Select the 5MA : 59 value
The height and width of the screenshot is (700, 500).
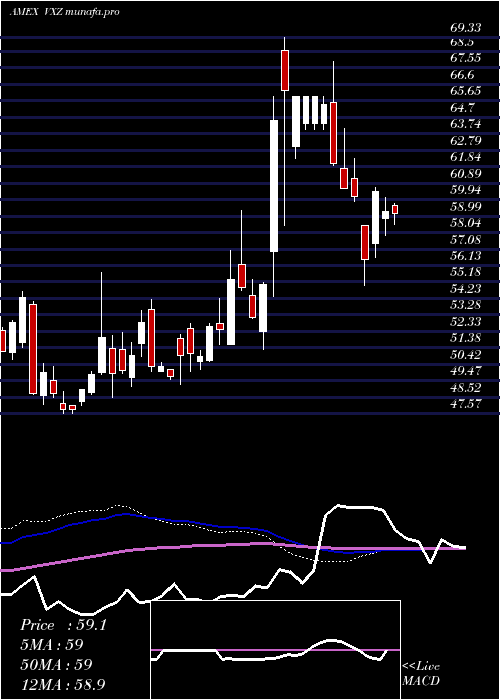[52, 645]
